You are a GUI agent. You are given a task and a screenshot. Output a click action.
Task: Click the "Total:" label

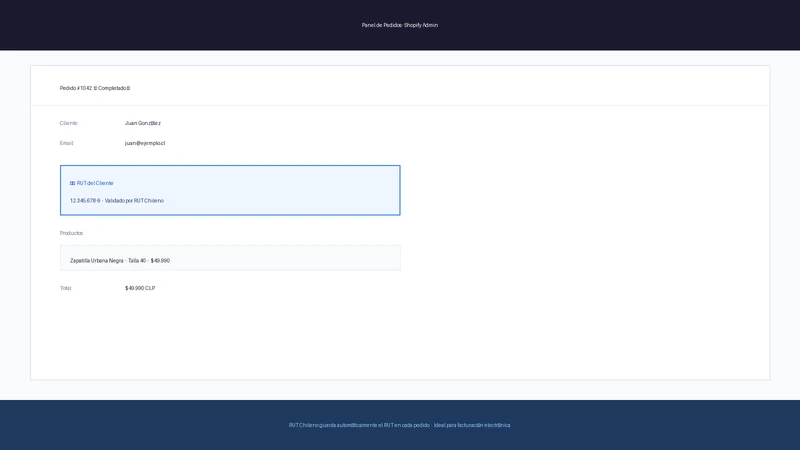[x=66, y=288]
